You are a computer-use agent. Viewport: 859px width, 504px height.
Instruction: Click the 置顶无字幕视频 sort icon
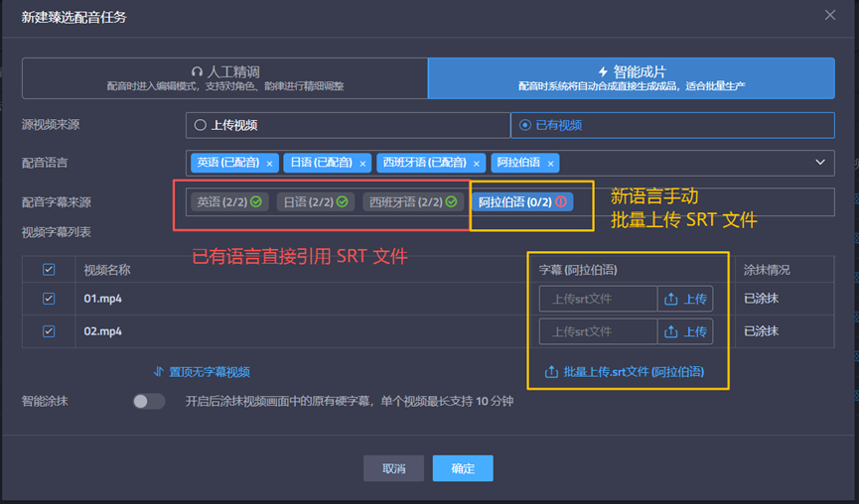coord(158,372)
